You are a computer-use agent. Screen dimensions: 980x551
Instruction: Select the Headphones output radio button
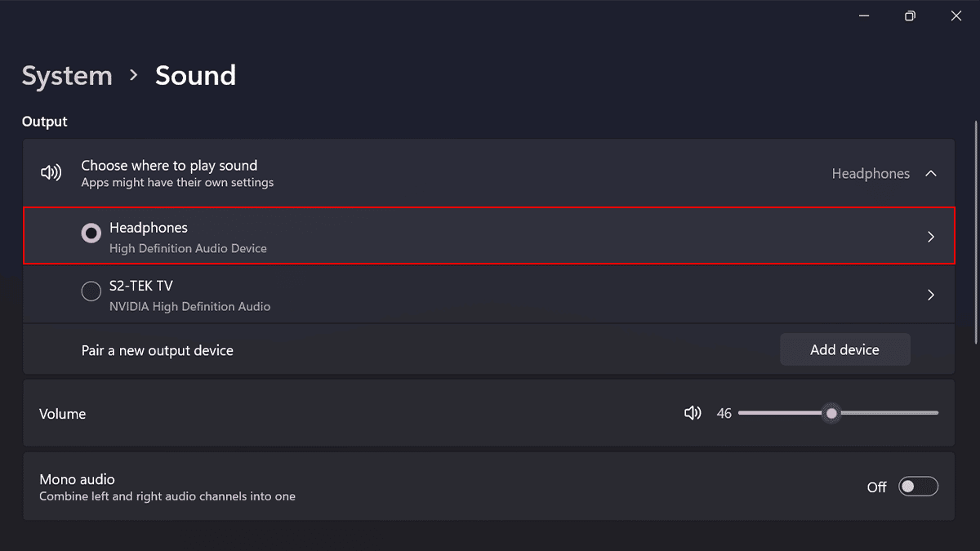pos(91,233)
